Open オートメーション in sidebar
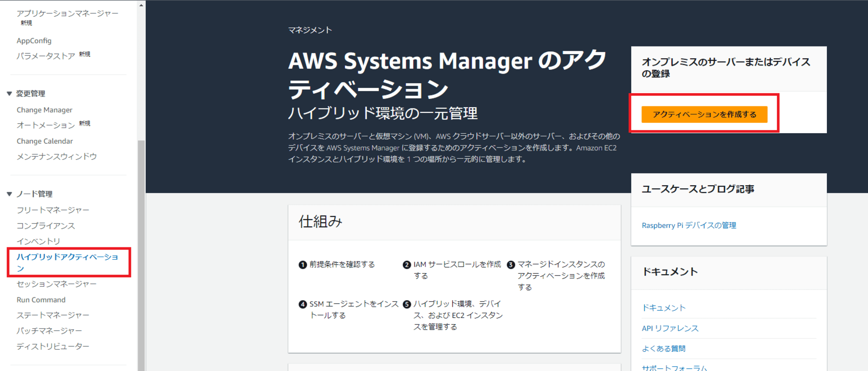The image size is (868, 371). pyautogui.click(x=46, y=125)
